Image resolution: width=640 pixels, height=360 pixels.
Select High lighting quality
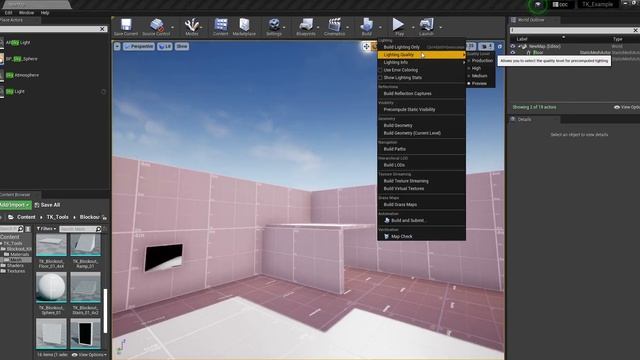click(x=480, y=68)
